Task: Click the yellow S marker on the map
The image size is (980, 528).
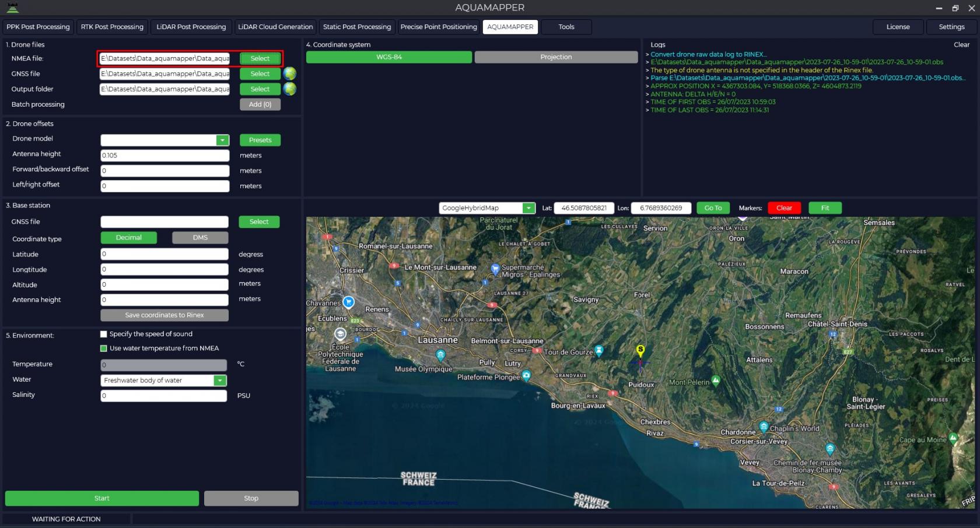Action: coord(640,351)
